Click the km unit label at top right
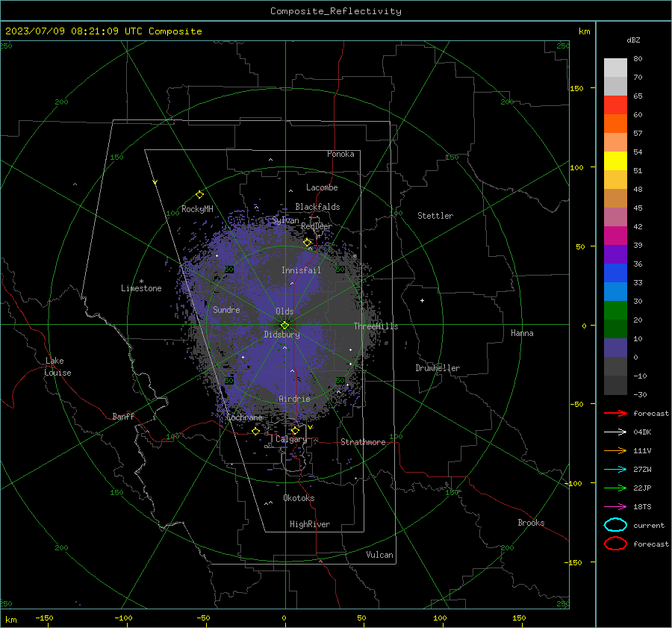The image size is (672, 628). click(x=584, y=31)
